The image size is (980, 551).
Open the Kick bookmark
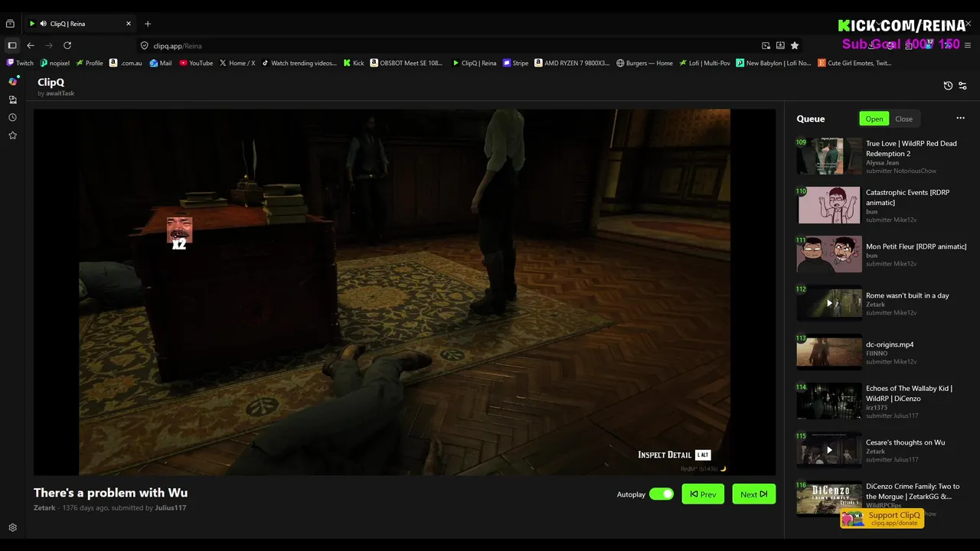(354, 63)
